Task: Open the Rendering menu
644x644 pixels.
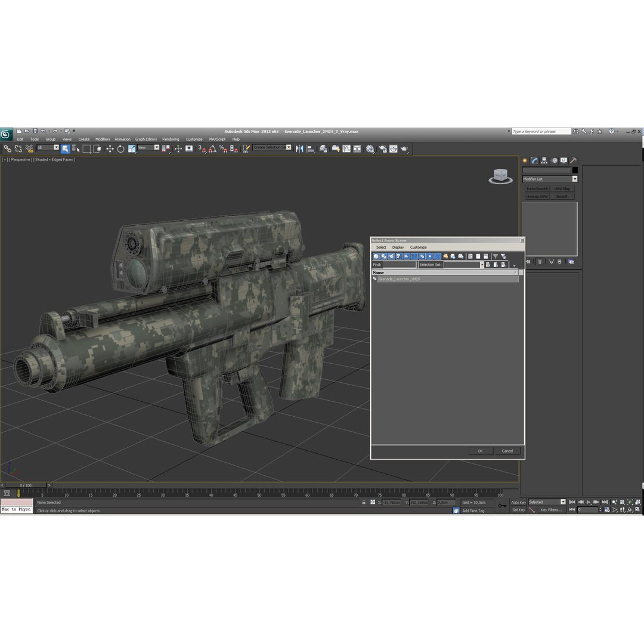Action: click(171, 139)
